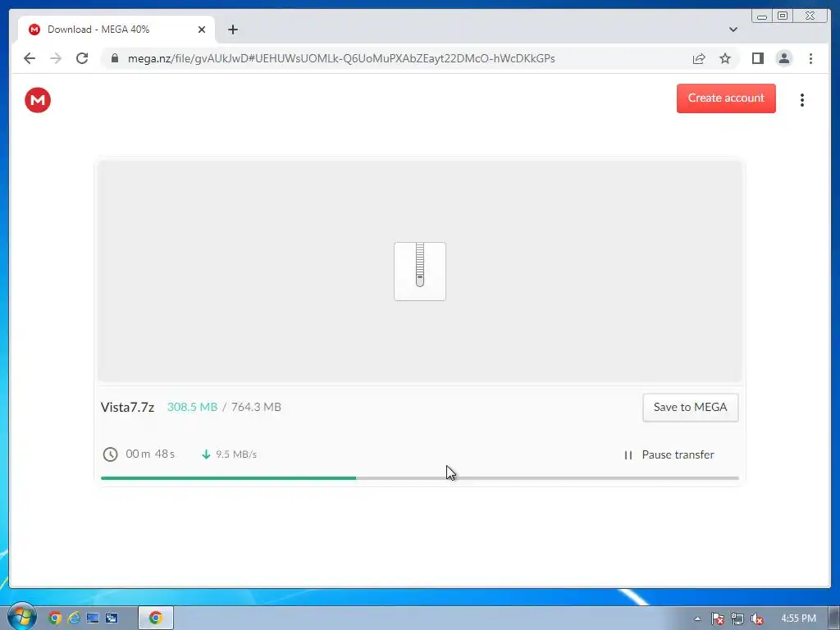Open the Action Center flag icon
The width and height of the screenshot is (840, 630).
(x=717, y=619)
